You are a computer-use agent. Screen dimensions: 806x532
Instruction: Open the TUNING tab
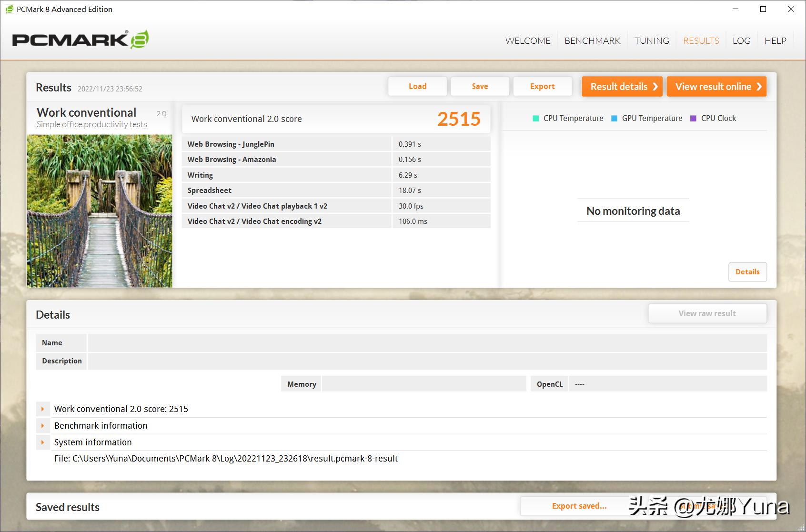click(652, 40)
